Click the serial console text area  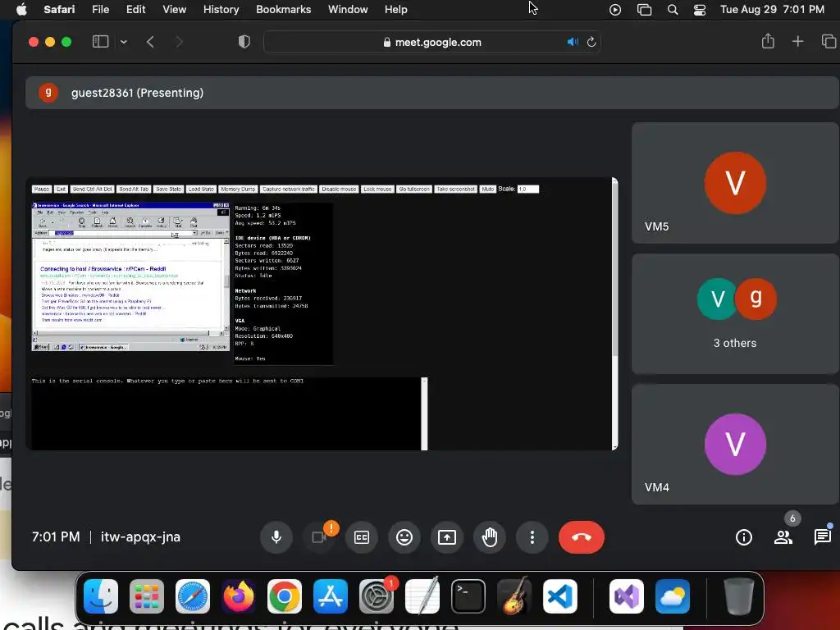(226, 413)
